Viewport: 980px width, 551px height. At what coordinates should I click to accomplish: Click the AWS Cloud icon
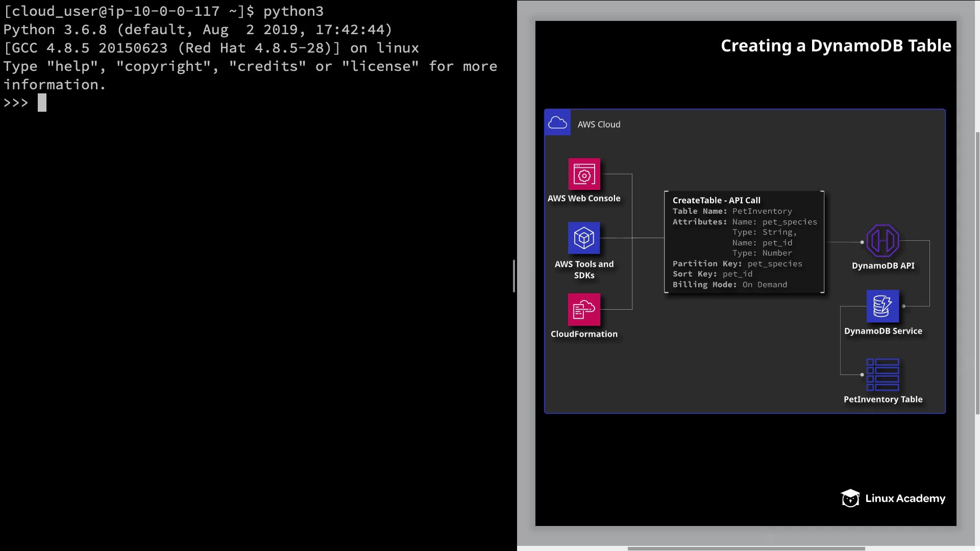557,123
